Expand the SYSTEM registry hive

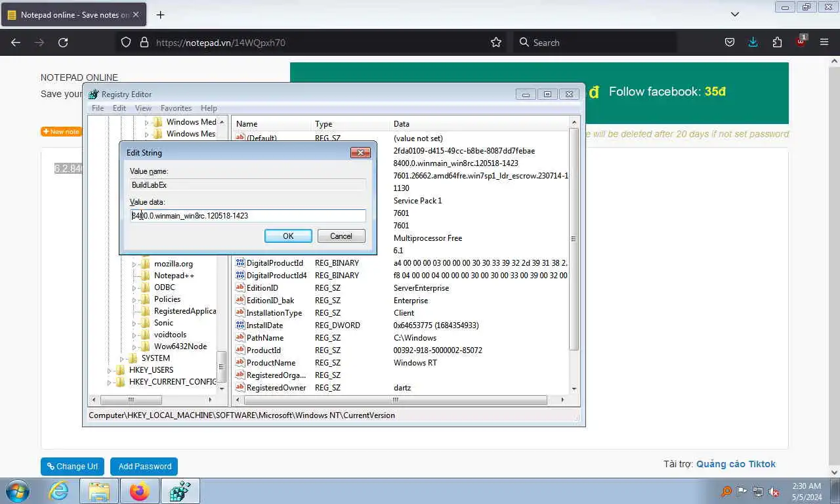pos(122,358)
